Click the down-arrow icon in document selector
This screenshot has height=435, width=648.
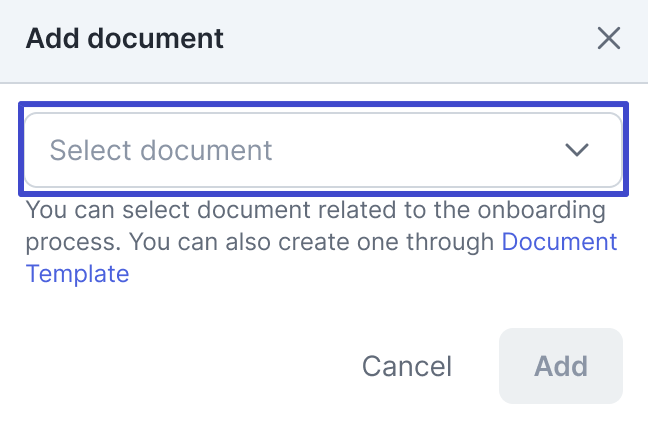coord(576,150)
